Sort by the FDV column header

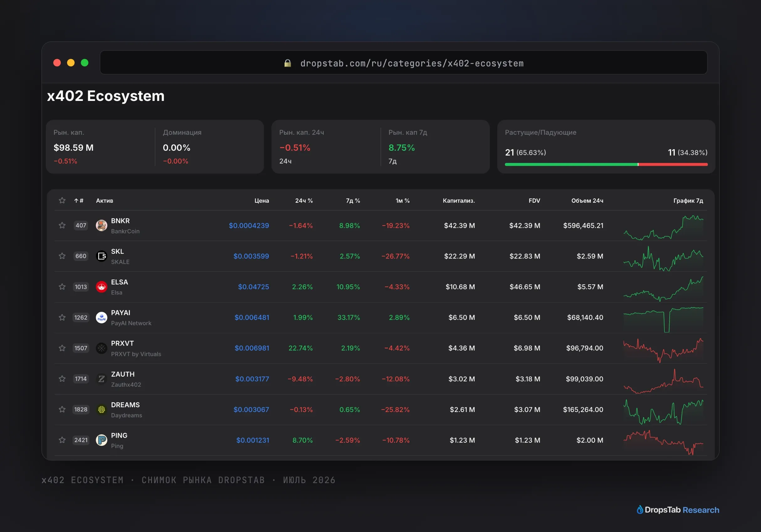tap(534, 201)
